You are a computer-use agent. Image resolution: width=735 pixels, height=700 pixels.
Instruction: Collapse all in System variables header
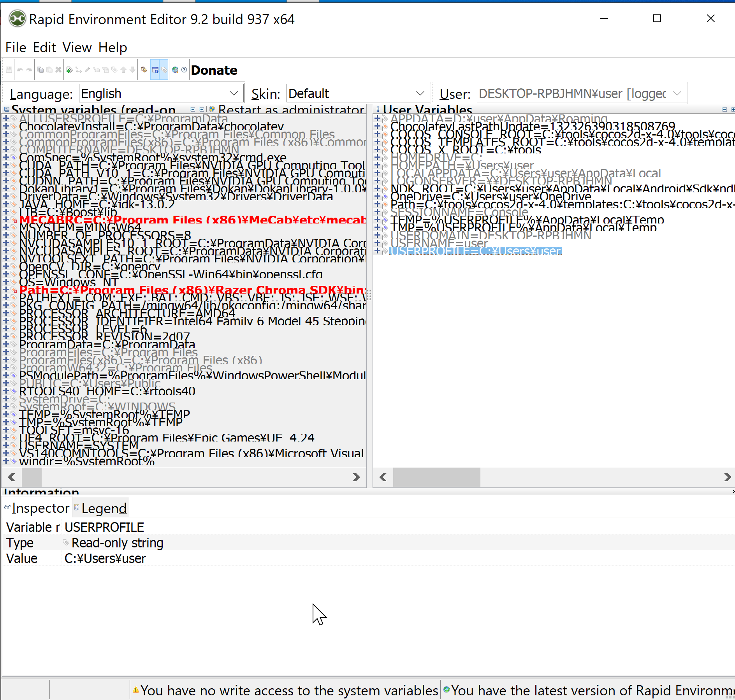pyautogui.click(x=193, y=109)
